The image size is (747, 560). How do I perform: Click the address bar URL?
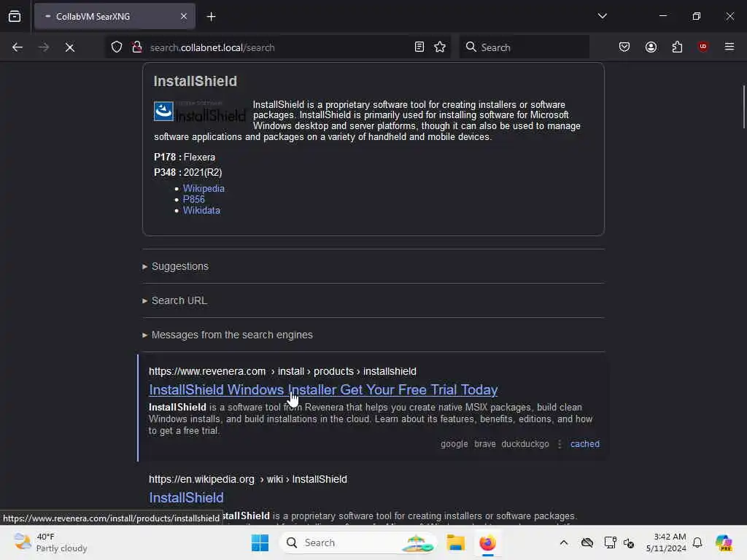212,47
